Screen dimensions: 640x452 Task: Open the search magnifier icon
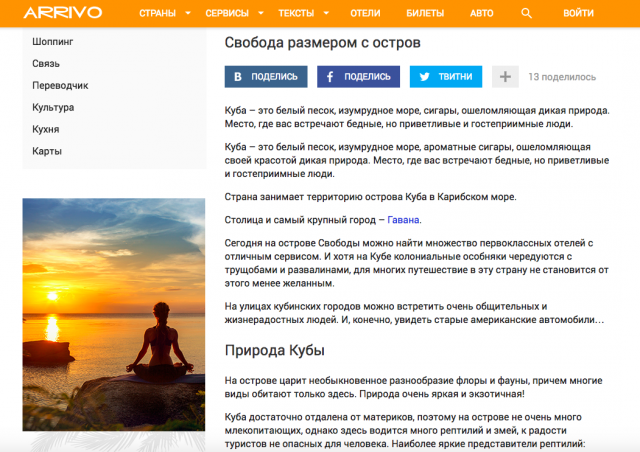pyautogui.click(x=527, y=13)
